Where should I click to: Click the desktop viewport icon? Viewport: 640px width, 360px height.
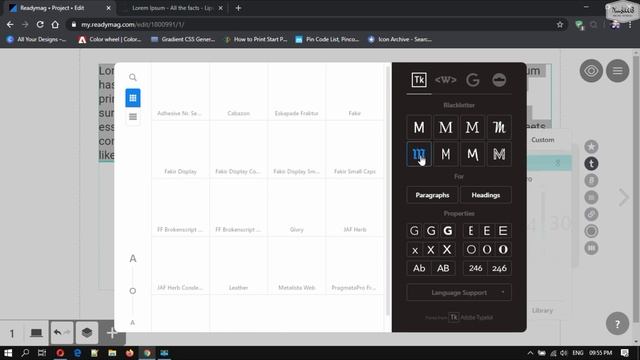[x=36, y=333]
